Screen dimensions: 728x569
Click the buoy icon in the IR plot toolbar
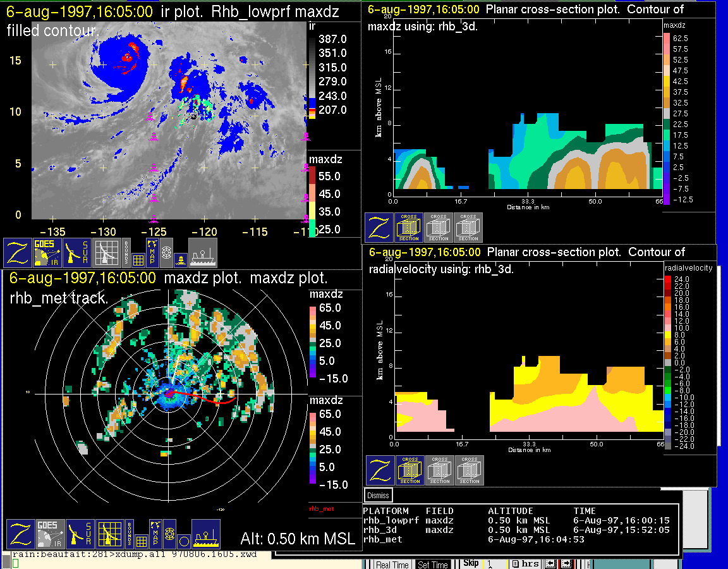point(181,259)
